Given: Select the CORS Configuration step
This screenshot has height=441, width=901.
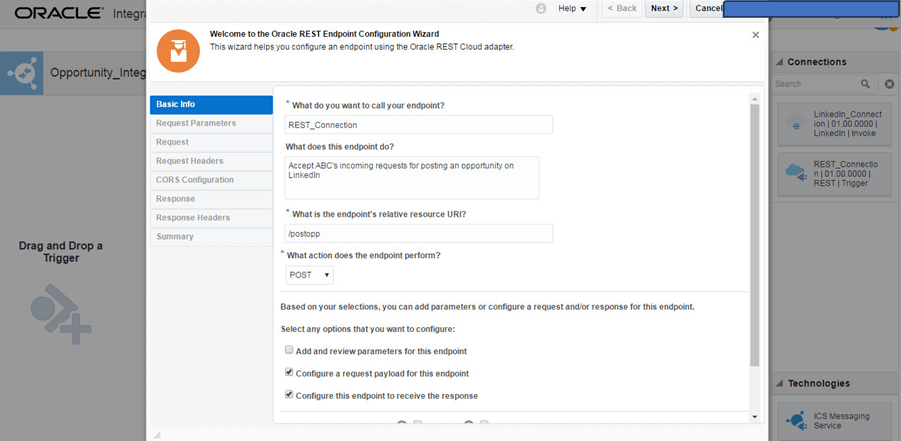Looking at the screenshot, I should 211,180.
